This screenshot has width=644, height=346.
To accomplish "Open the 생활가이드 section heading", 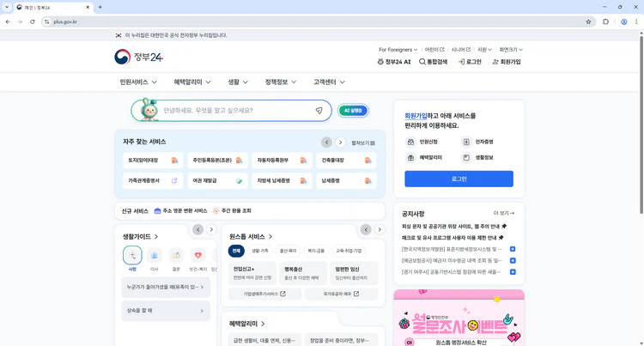I will [x=140, y=237].
